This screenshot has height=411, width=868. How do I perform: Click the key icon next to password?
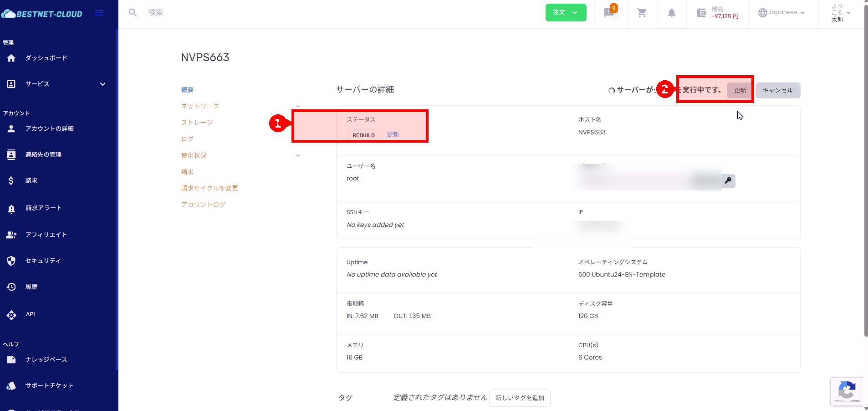[x=728, y=181]
